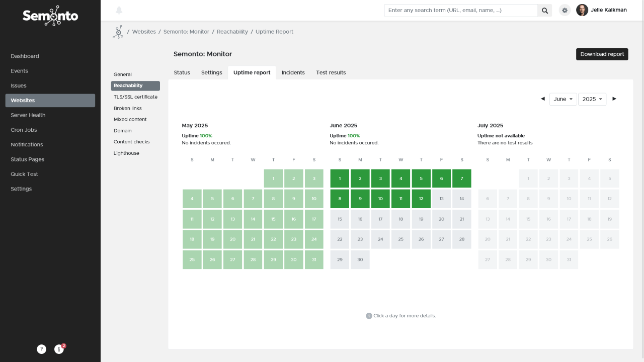Switch to the Settings tab
644x362 pixels.
pos(212,72)
